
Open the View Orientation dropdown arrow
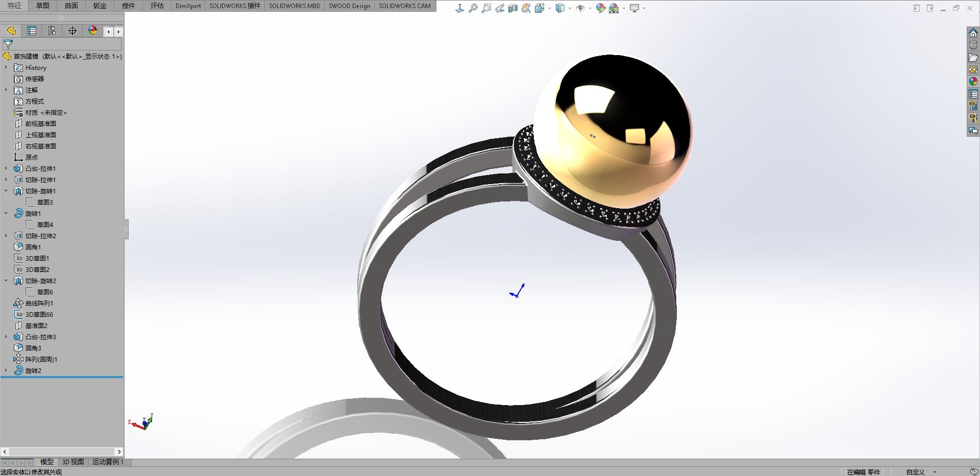(x=549, y=8)
